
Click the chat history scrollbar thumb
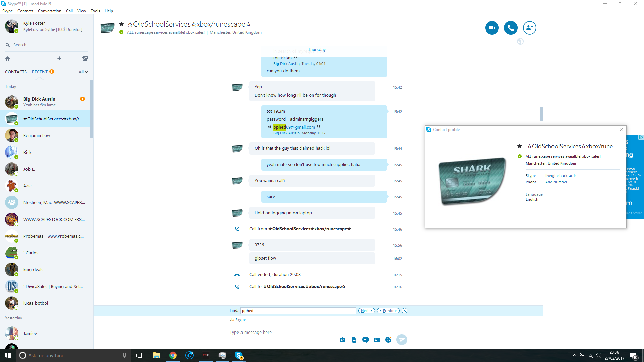[x=541, y=114]
